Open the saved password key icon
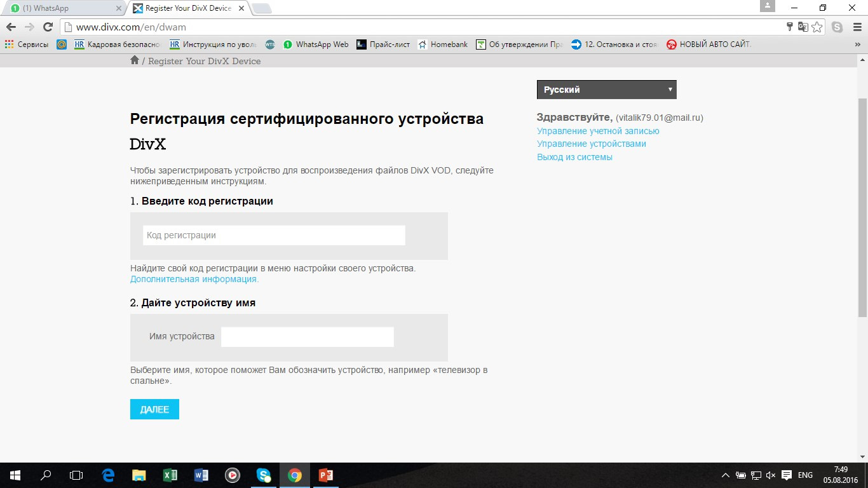 click(x=790, y=27)
